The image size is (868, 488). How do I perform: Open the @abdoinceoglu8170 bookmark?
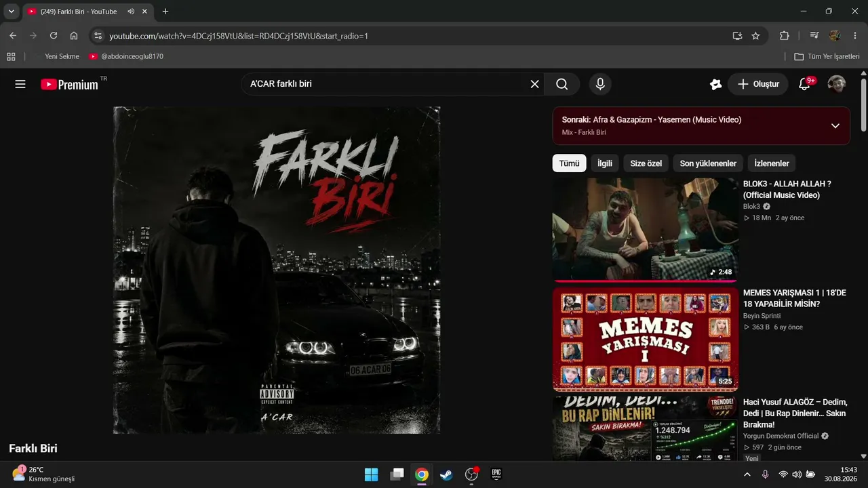point(126,56)
